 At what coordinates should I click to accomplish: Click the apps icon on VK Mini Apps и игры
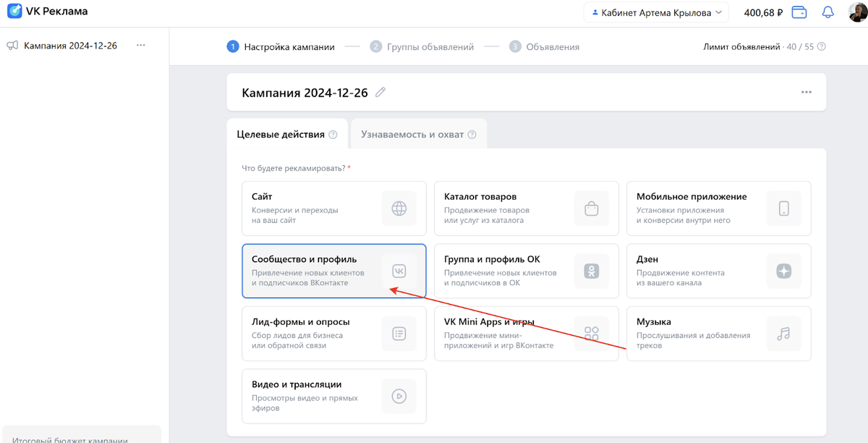(x=592, y=334)
